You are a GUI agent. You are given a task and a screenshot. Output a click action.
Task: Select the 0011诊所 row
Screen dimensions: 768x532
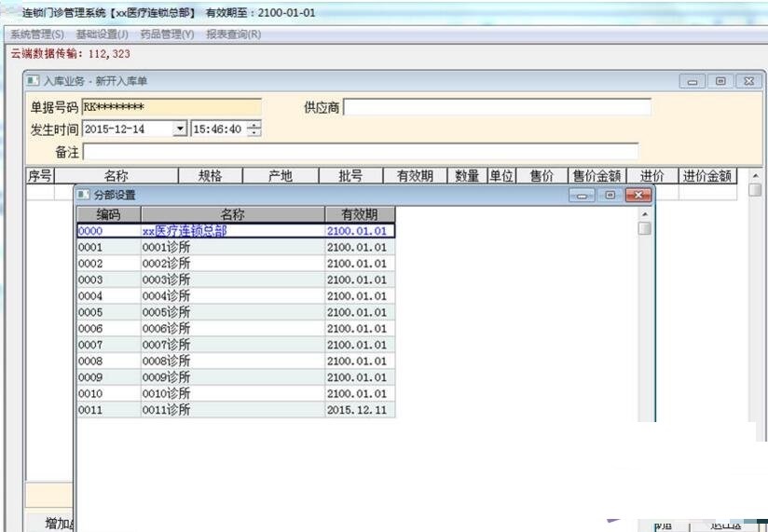pyautogui.click(x=236, y=410)
